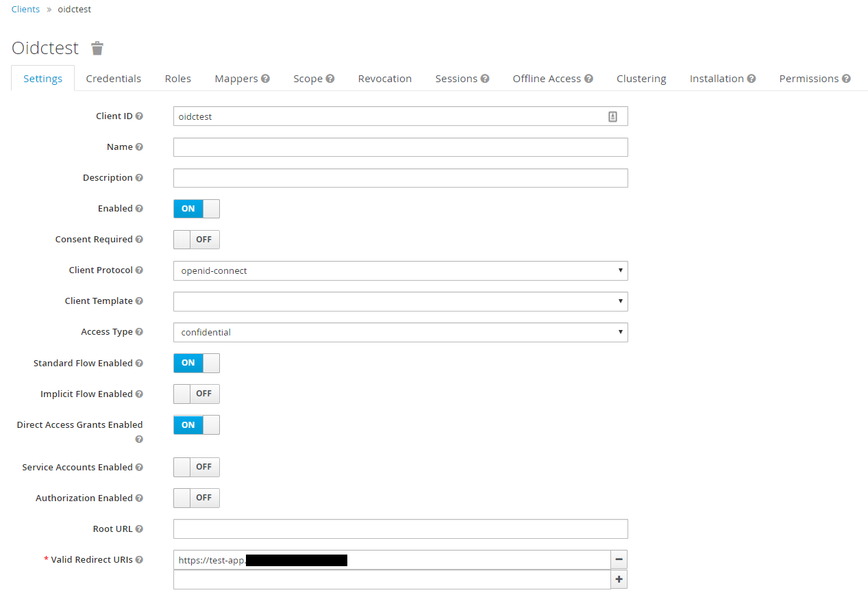Click the question mark beside Service Accounts Enabled
This screenshot has height=597, width=868.
[x=138, y=467]
